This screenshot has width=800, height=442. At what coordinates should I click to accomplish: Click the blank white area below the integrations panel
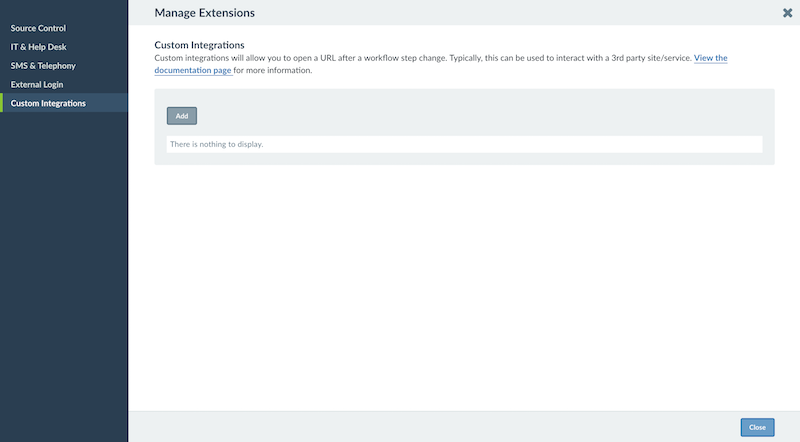pyautogui.click(x=464, y=286)
